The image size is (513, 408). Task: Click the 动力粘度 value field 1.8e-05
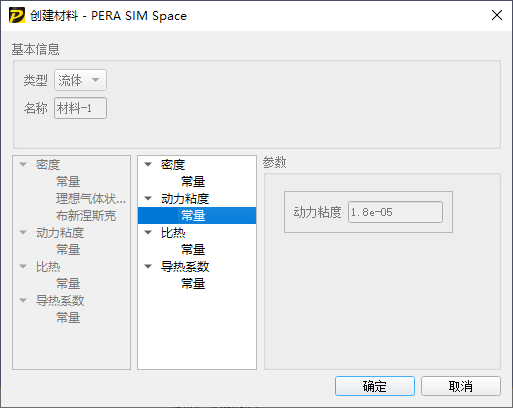(x=395, y=212)
